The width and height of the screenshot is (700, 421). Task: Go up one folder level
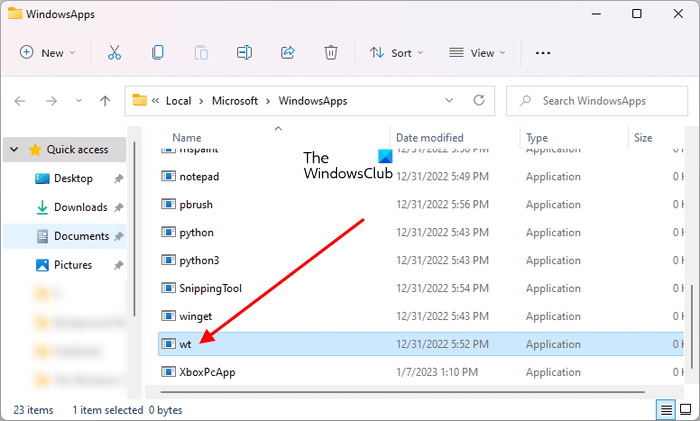105,101
